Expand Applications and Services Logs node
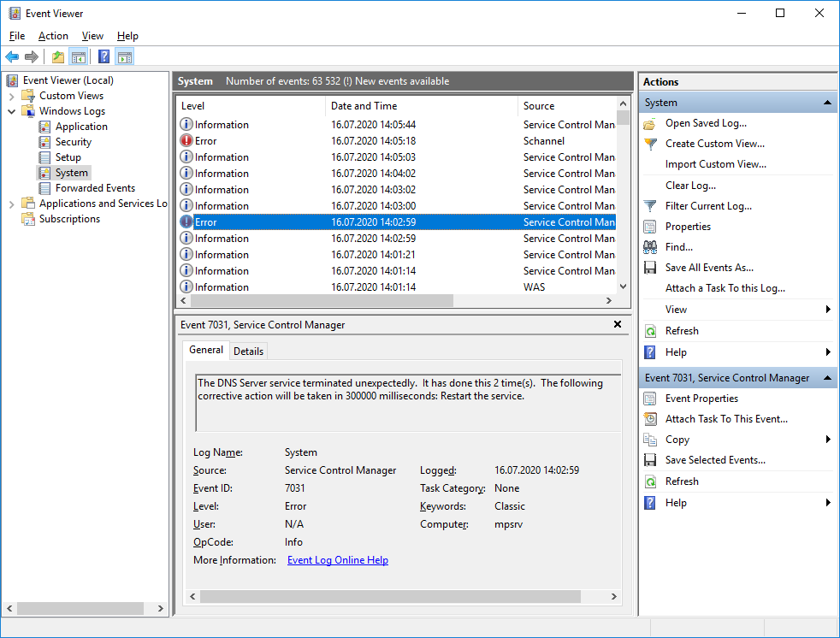The width and height of the screenshot is (840, 638). pos(12,204)
